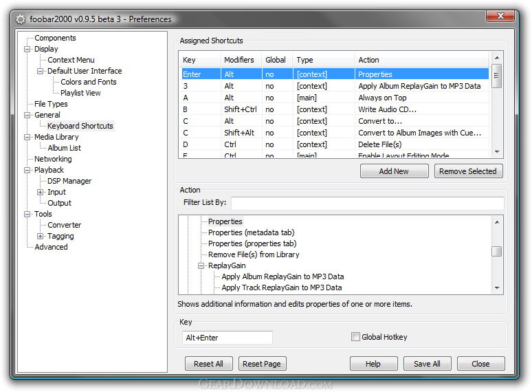This screenshot has width=532, height=392.
Task: Select Properties in the action tree
Action: 225,221
